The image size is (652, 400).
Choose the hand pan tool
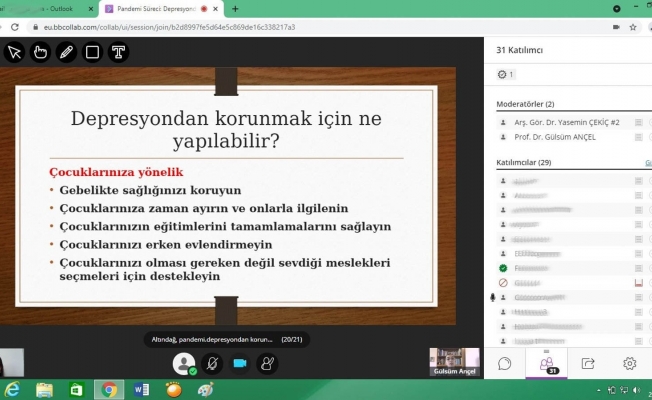pos(40,52)
